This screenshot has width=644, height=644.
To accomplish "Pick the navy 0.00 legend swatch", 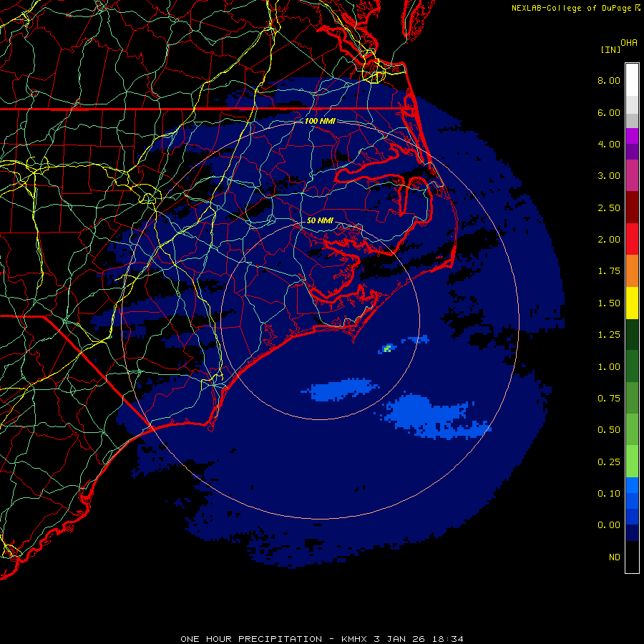I will [x=632, y=533].
